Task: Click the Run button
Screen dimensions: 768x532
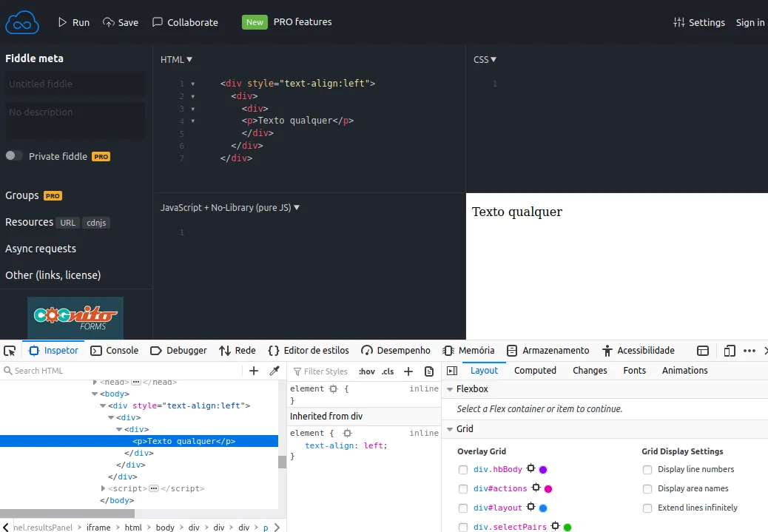Action: [74, 22]
